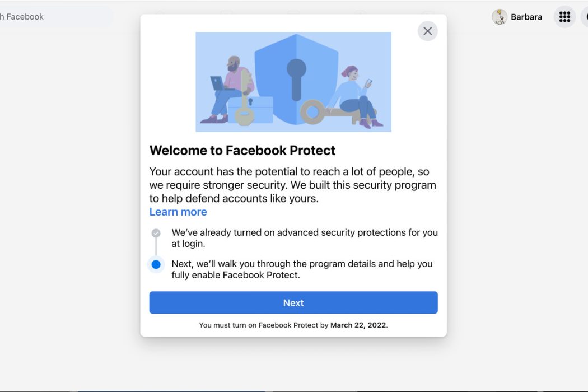Close the Facebook Protect dialog
This screenshot has height=392, width=588.
(427, 31)
